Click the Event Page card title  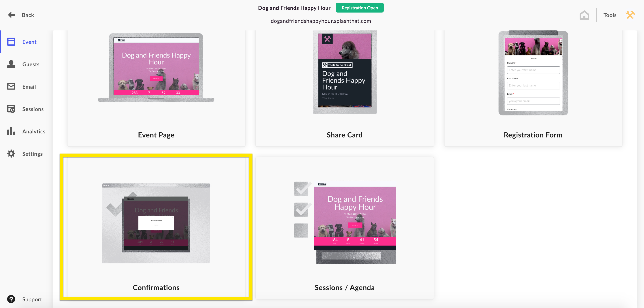(x=156, y=135)
